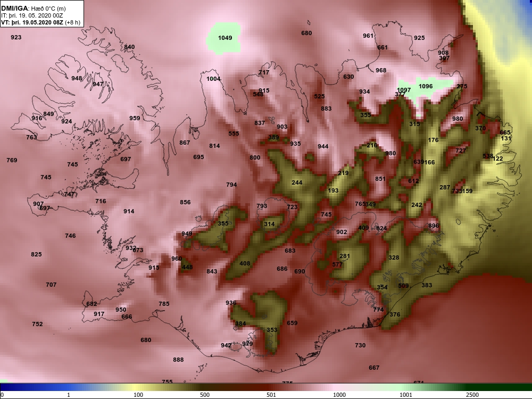Click the value 888 label
This screenshot has height=399, width=532.
coord(178,360)
